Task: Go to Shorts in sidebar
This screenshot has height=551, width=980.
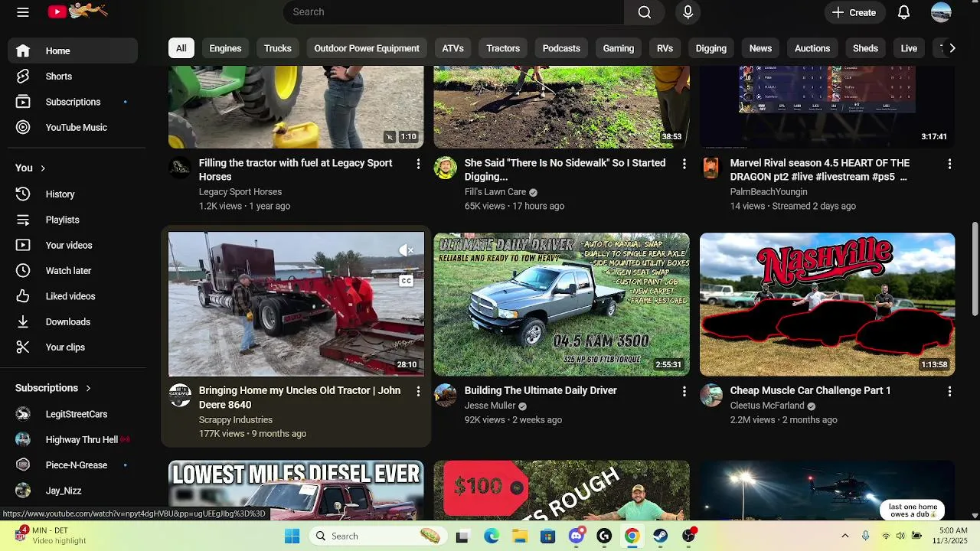Action: (x=73, y=77)
